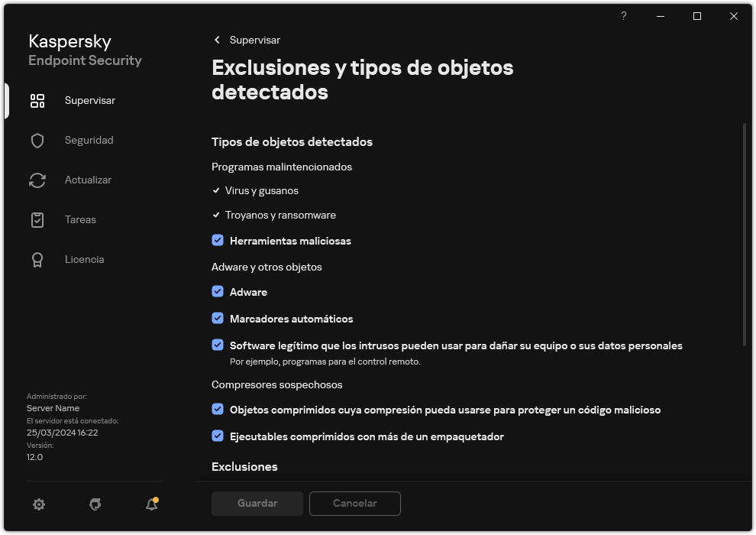This screenshot has width=756, height=535.
Task: Go back using the Supervisar chevron
Action: (x=216, y=40)
